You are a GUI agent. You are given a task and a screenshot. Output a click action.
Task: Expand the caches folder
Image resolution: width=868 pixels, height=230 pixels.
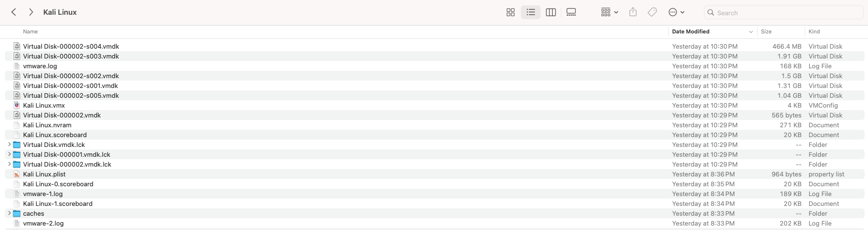pos(9,213)
